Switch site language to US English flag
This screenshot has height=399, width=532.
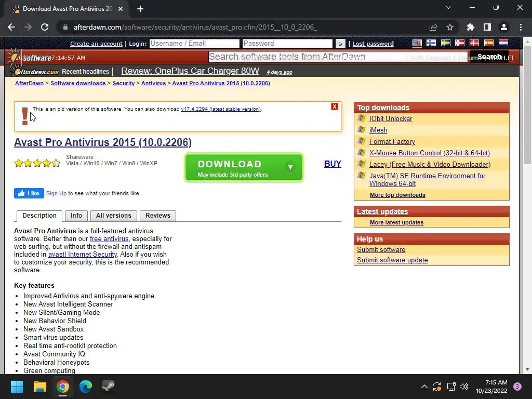(417, 43)
